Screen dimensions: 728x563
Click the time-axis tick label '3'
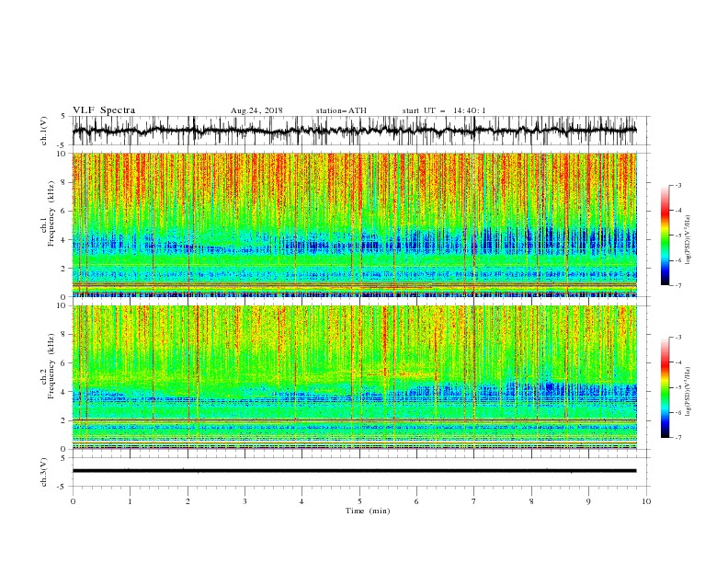(x=245, y=501)
